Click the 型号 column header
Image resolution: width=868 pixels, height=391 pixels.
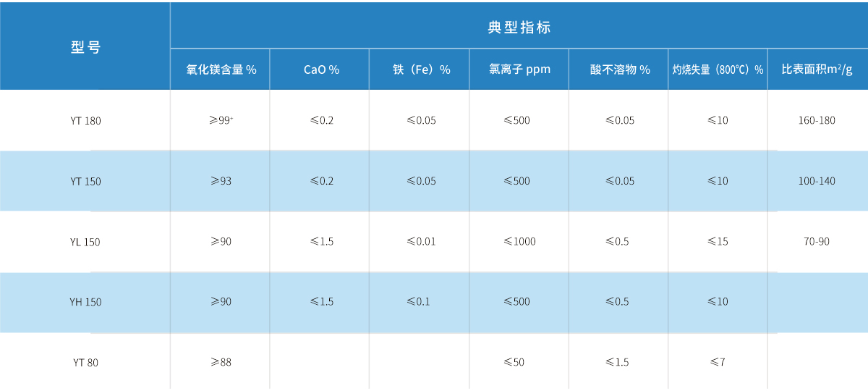[x=85, y=48]
